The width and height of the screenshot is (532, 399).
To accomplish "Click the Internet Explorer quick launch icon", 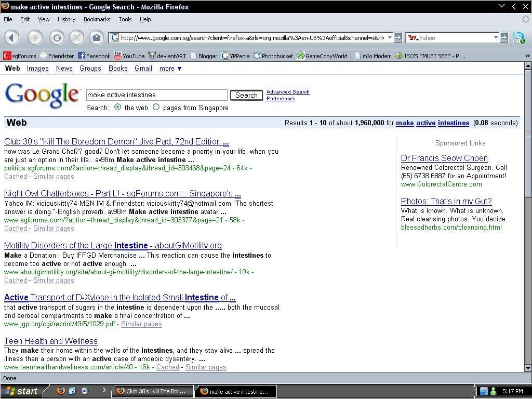I will (x=72, y=391).
